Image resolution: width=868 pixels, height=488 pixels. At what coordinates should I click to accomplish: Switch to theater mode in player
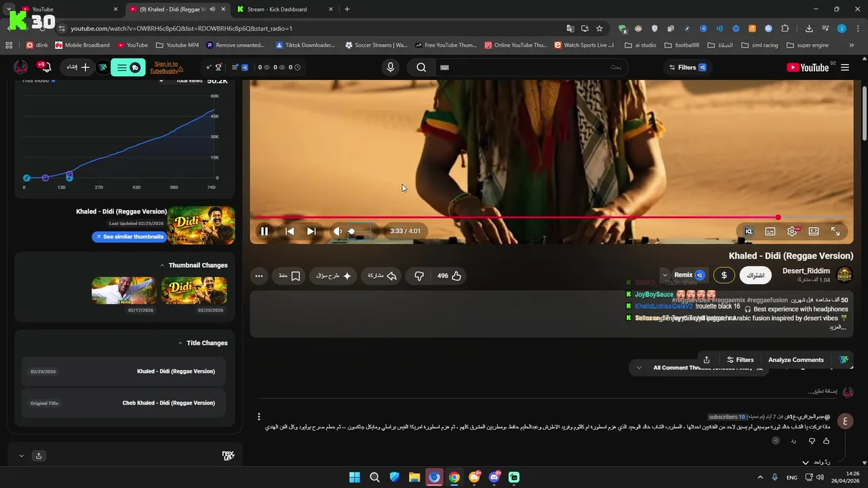[814, 231]
